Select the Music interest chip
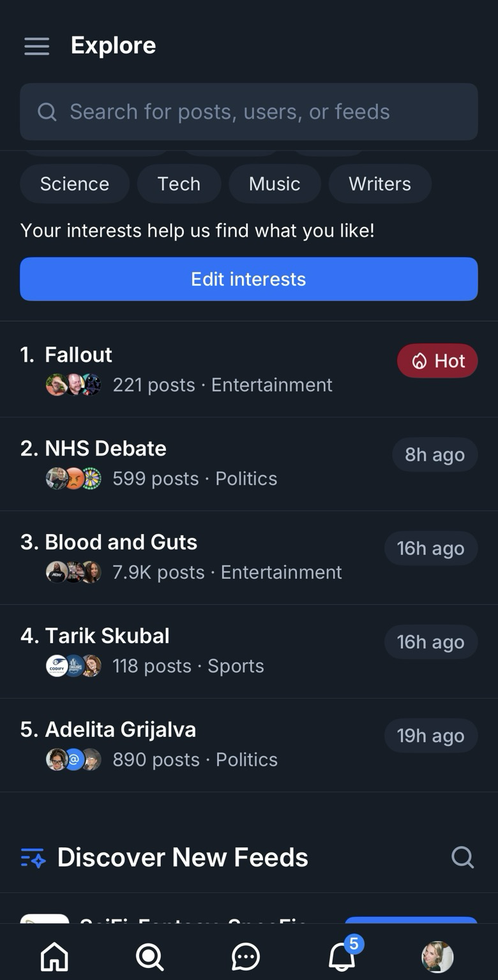This screenshot has width=498, height=980. [275, 184]
